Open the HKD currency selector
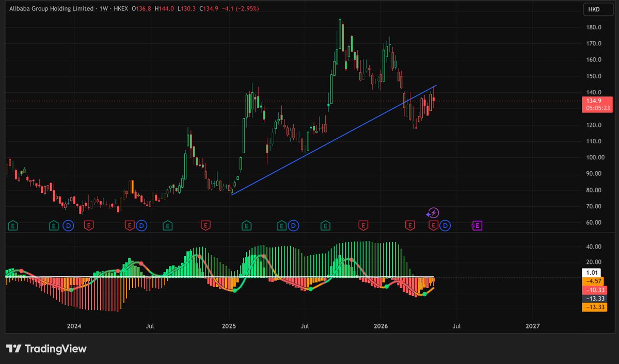 pos(598,9)
